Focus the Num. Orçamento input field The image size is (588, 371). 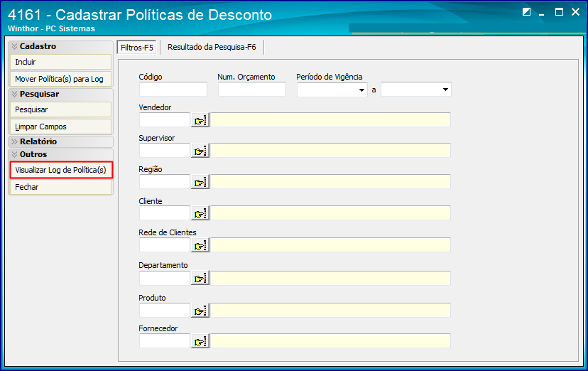[x=252, y=90]
